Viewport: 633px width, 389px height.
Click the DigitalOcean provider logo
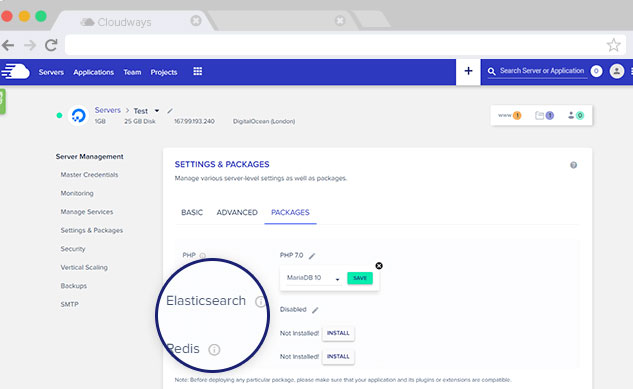tap(78, 116)
